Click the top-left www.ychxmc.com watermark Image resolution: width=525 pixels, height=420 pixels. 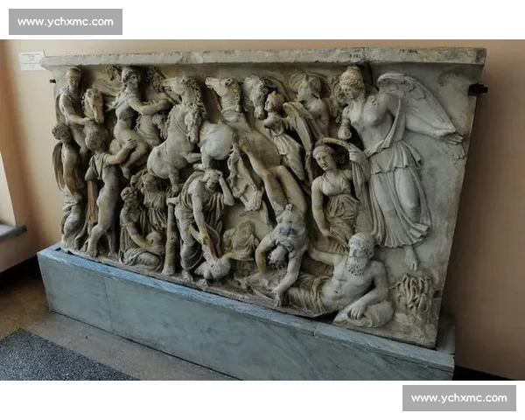tap(66, 21)
